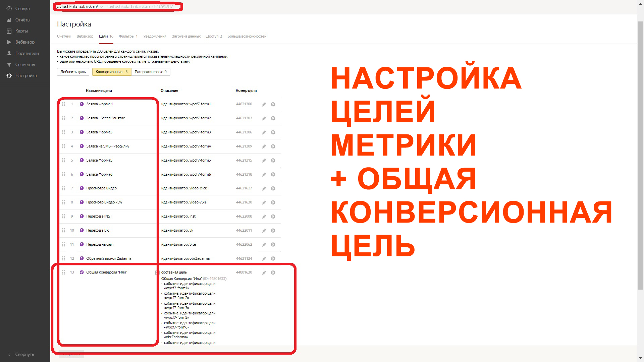This screenshot has width=644, height=362.
Task: Delete goal Заявка Форма 1
Action: click(273, 104)
